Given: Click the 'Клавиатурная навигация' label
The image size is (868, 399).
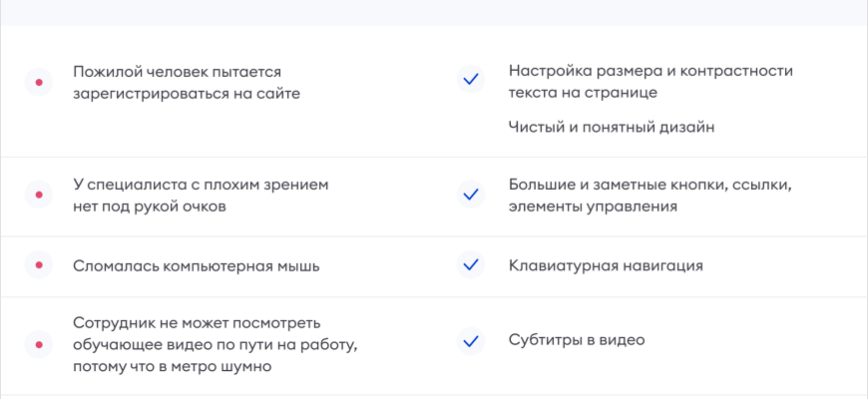Looking at the screenshot, I should pyautogui.click(x=606, y=265).
